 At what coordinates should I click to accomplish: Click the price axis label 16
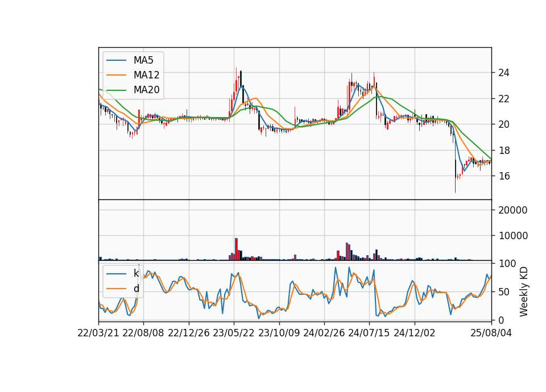(x=504, y=176)
